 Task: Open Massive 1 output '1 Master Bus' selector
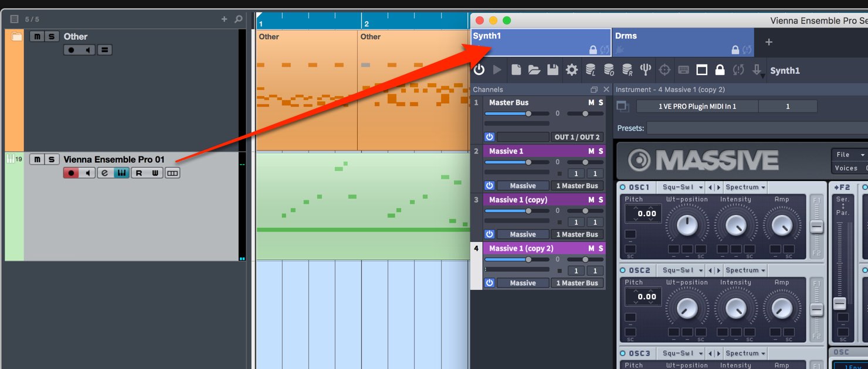pos(577,186)
